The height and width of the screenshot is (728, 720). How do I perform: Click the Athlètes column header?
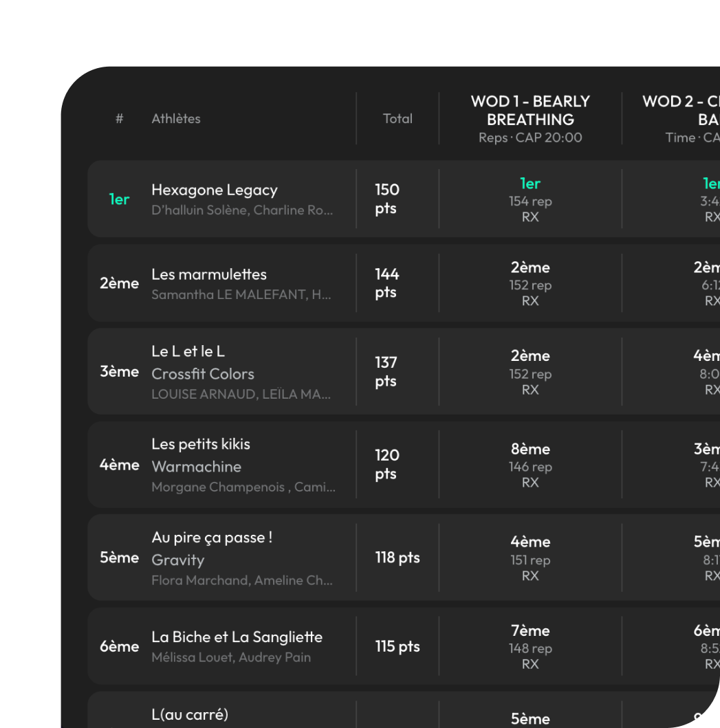pyautogui.click(x=176, y=119)
